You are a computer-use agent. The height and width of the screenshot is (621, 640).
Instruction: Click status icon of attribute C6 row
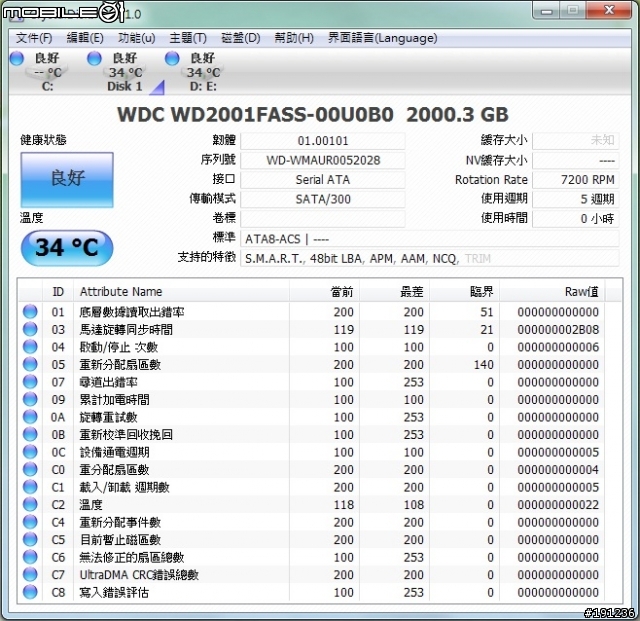click(x=30, y=557)
